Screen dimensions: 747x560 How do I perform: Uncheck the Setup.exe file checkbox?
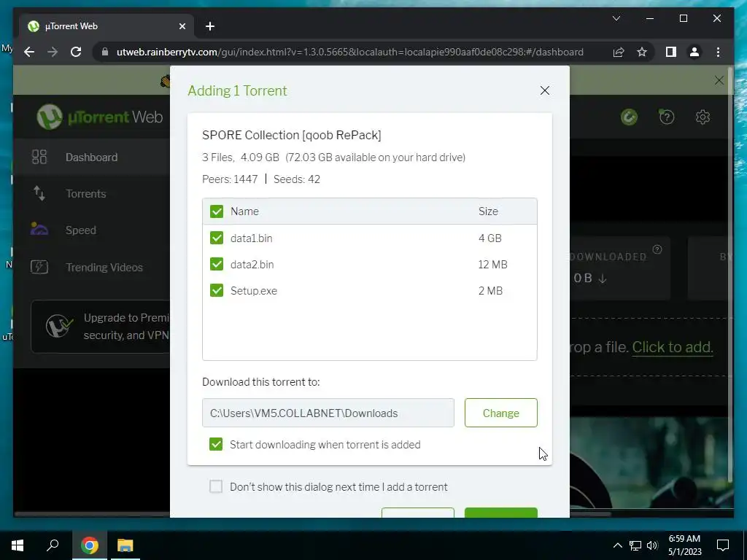click(x=217, y=290)
